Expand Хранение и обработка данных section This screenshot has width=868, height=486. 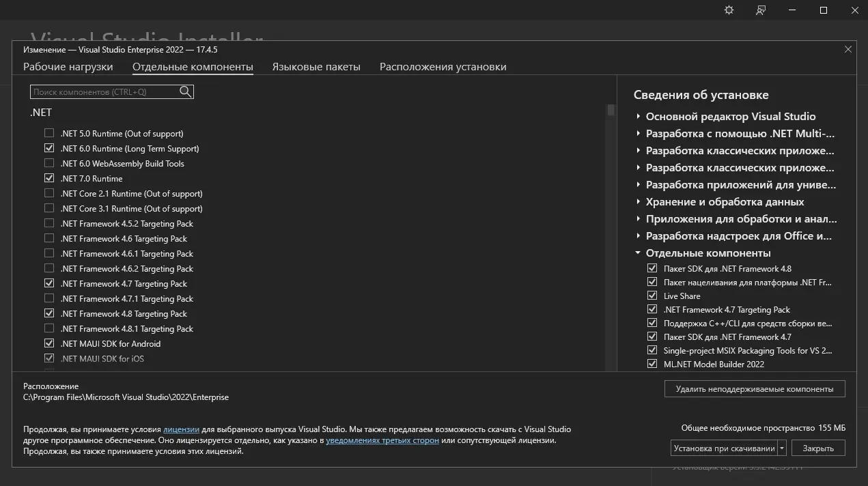(639, 202)
